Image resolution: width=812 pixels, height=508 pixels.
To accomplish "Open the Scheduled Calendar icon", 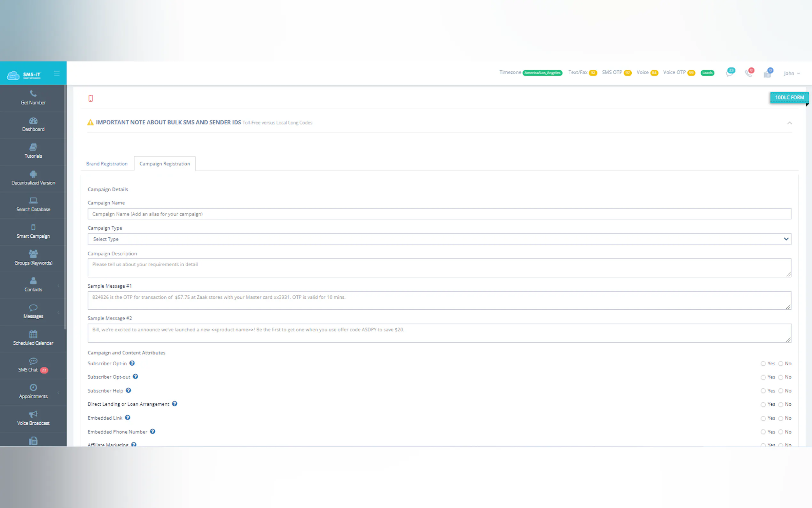I will (33, 334).
